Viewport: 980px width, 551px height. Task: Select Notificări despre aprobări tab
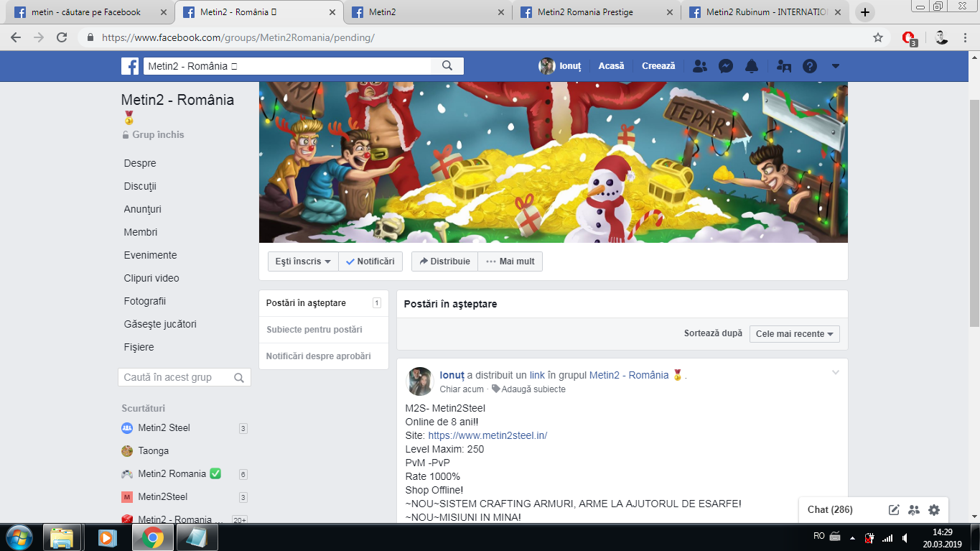point(323,356)
